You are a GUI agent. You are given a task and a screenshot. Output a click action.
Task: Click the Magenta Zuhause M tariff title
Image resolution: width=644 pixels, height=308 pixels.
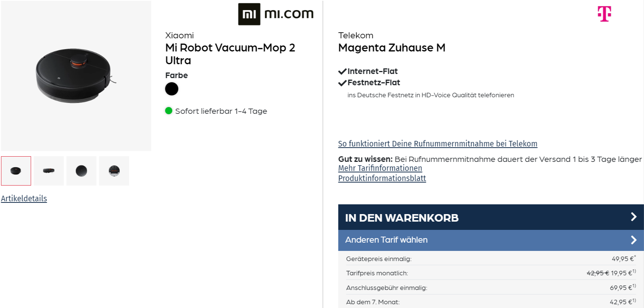pyautogui.click(x=392, y=48)
